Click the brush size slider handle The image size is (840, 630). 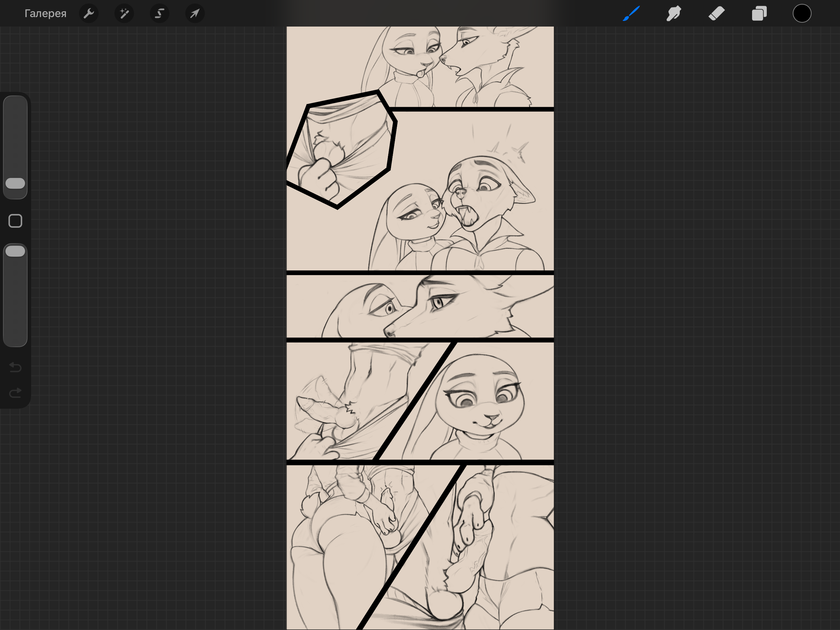pos(15,183)
